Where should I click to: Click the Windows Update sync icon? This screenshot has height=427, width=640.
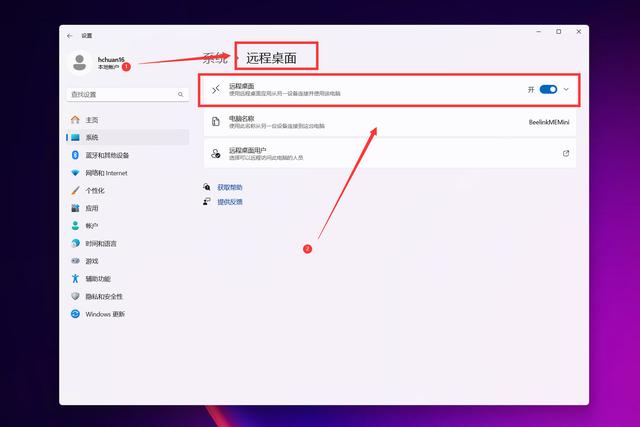[x=75, y=314]
